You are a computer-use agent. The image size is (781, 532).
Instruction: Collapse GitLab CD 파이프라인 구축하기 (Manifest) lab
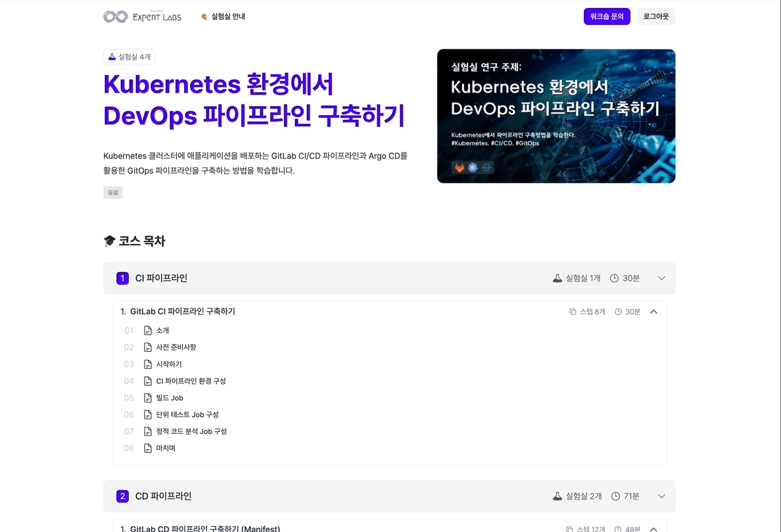(x=653, y=529)
